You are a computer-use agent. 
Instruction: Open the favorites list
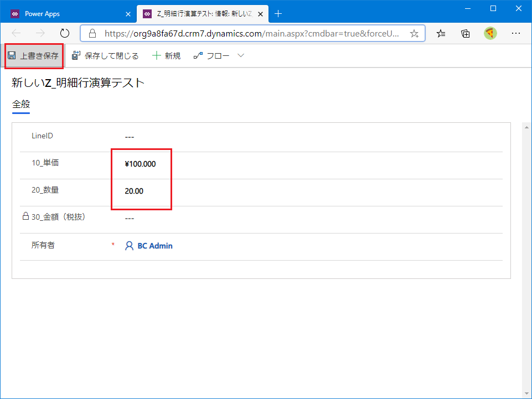click(x=441, y=33)
